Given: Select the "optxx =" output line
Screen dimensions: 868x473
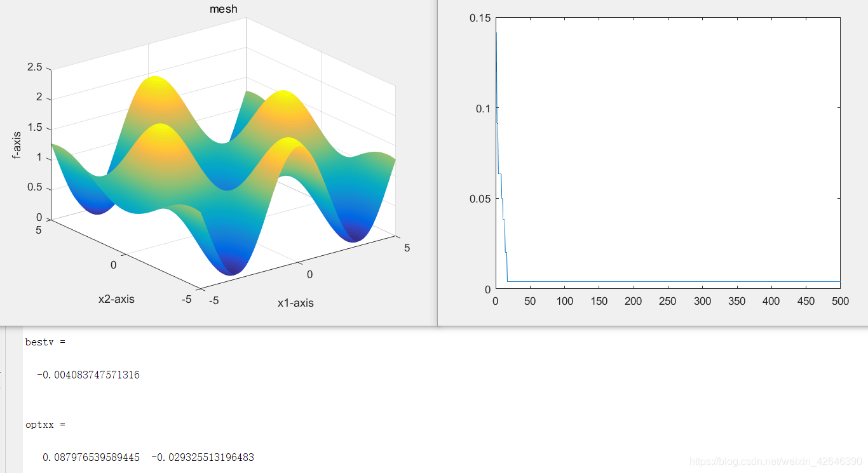Looking at the screenshot, I should 45,425.
